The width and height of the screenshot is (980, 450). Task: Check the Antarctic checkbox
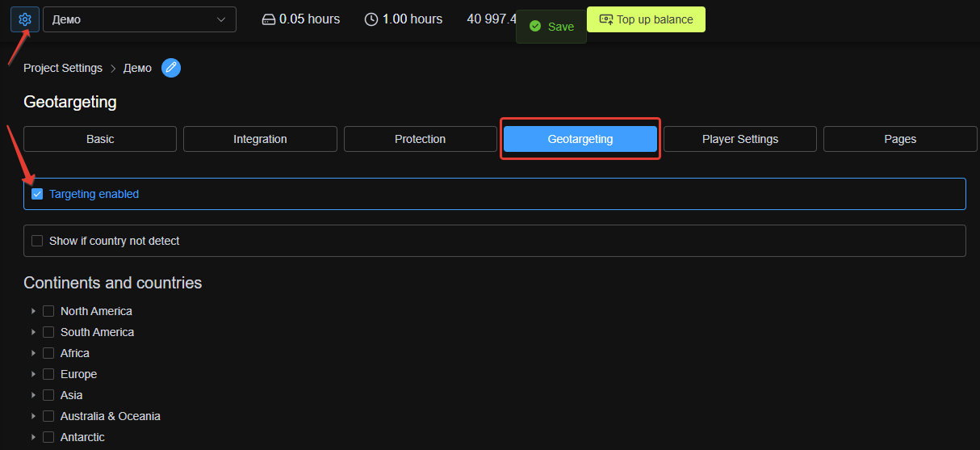coord(48,437)
